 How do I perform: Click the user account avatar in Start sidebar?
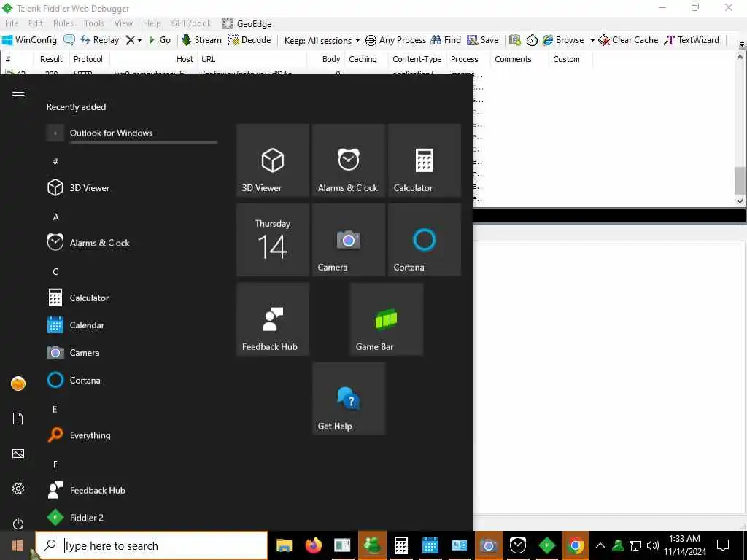click(18, 384)
